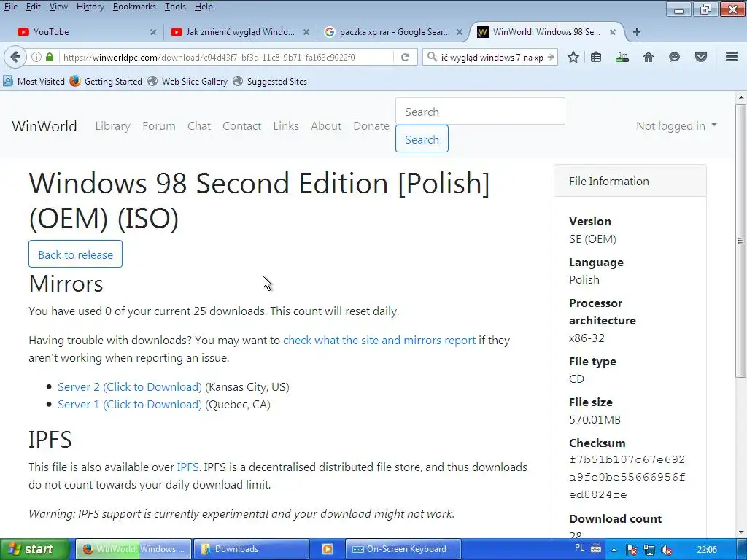This screenshot has width=747, height=560.
Task: Open the Help menu
Action: click(204, 7)
